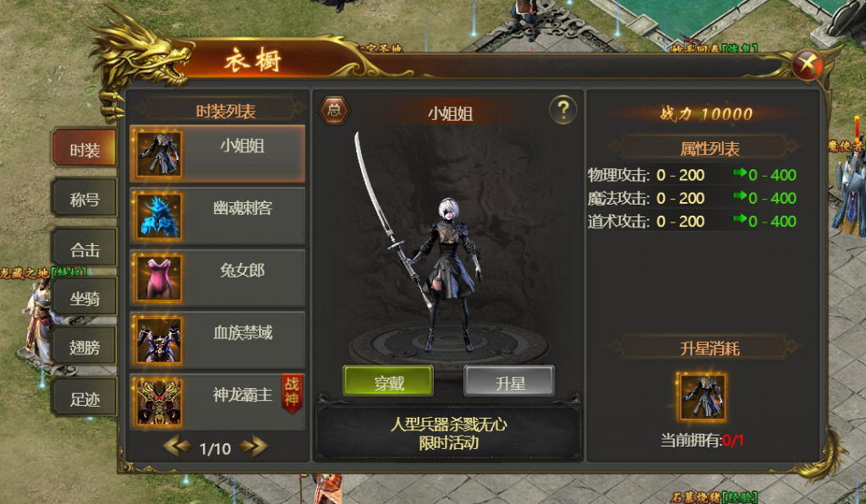Screen dimensions: 866x504
Task: Go to the next costume list page
Action: pos(254,446)
